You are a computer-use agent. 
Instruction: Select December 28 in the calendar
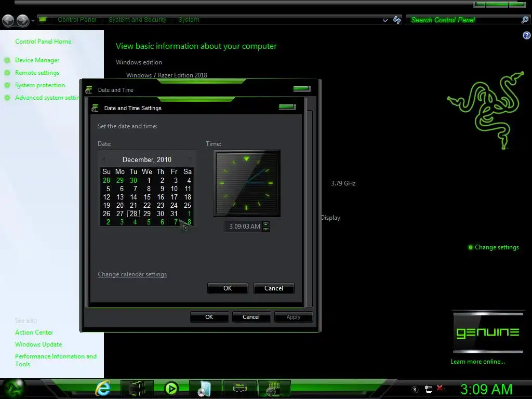tap(134, 214)
